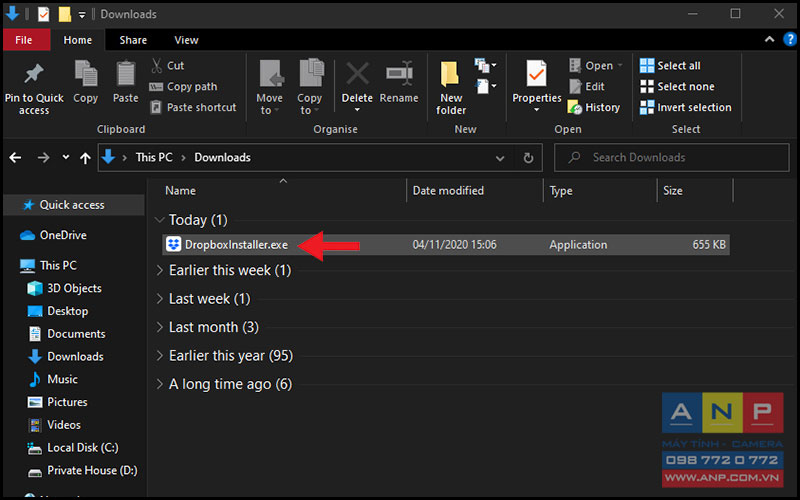Click the Forward navigation arrow
Screen dimensions: 800x500
coord(43,158)
